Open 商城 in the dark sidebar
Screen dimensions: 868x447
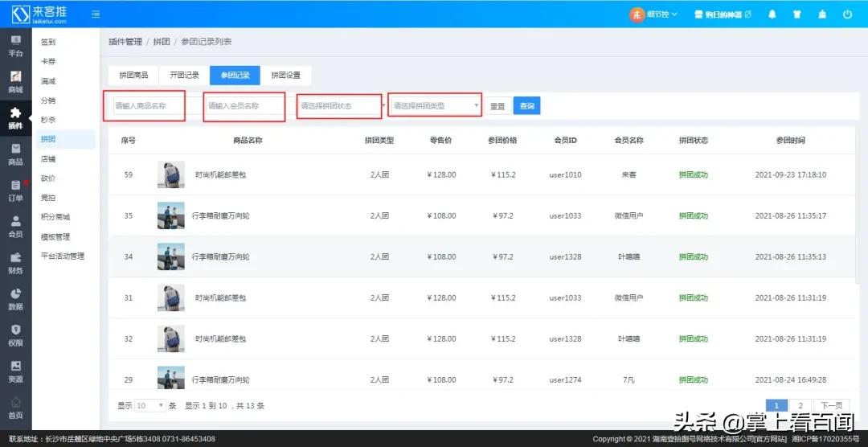(16, 83)
